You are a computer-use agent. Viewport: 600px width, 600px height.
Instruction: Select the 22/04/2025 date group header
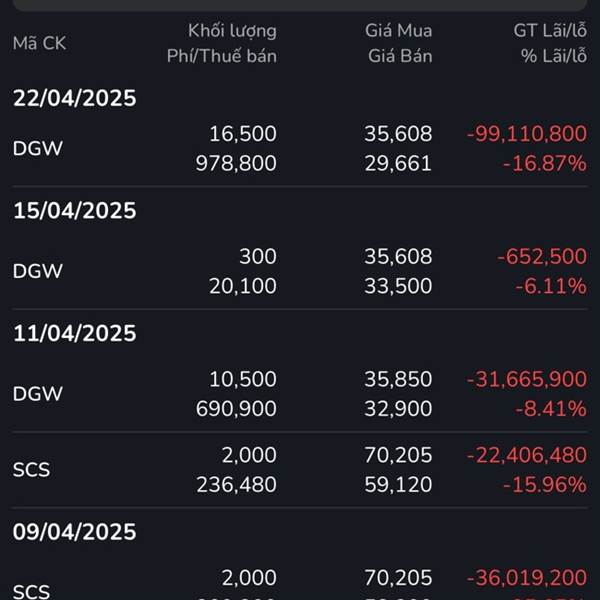coord(74,98)
